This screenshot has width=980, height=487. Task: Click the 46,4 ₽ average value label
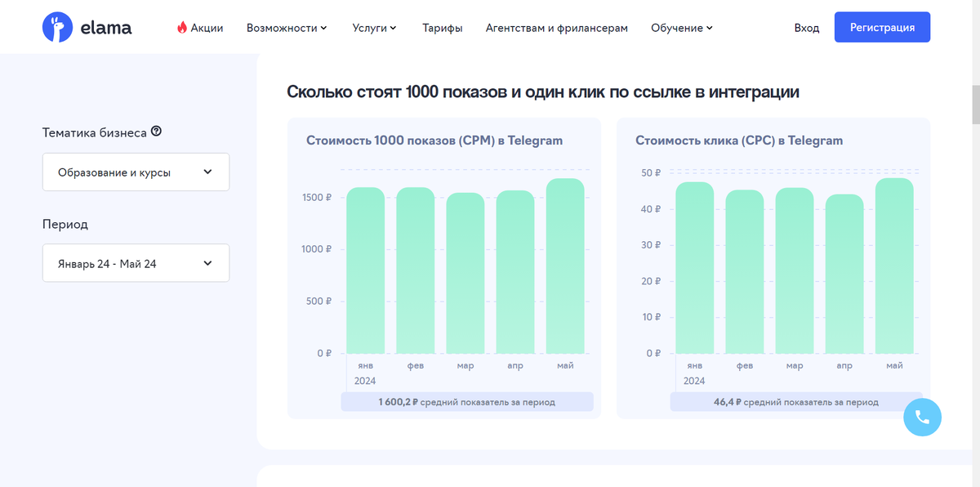pyautogui.click(x=796, y=402)
